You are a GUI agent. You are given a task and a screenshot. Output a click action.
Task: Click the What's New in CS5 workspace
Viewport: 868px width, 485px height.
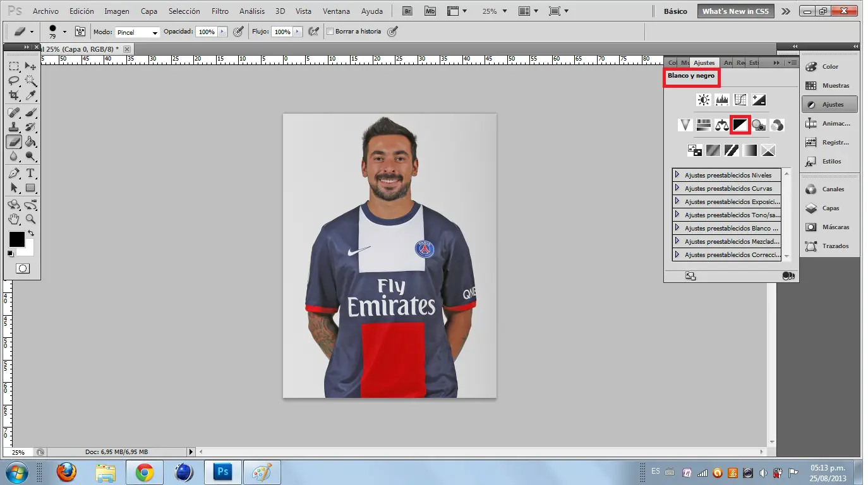(735, 11)
